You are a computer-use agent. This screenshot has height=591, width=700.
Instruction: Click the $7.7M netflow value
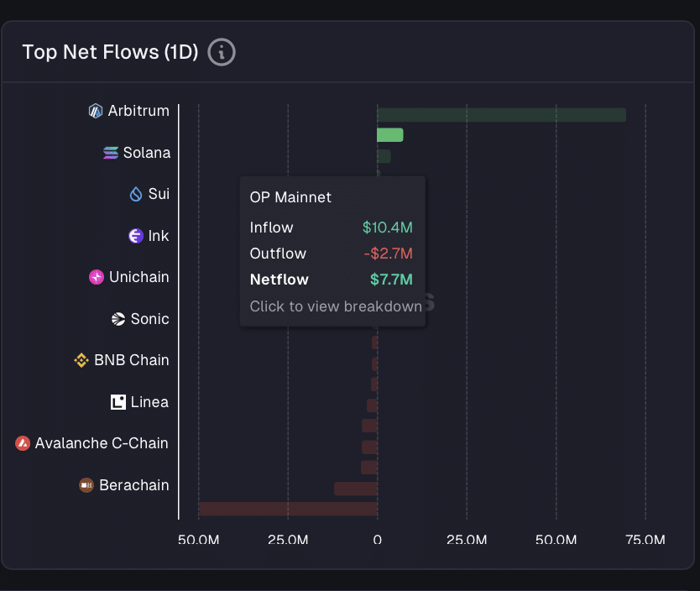tap(391, 280)
